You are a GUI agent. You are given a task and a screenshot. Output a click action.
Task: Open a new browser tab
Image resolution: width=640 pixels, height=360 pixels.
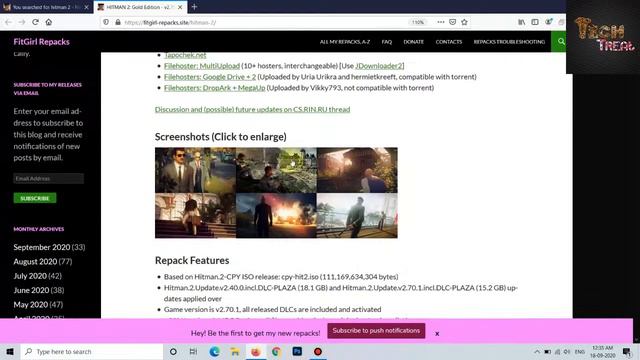194,7
